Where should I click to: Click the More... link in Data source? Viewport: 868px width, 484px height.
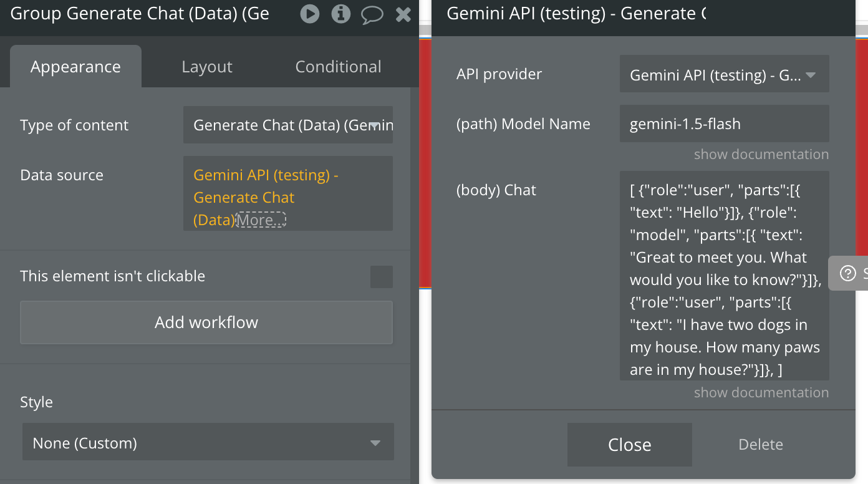[261, 220]
